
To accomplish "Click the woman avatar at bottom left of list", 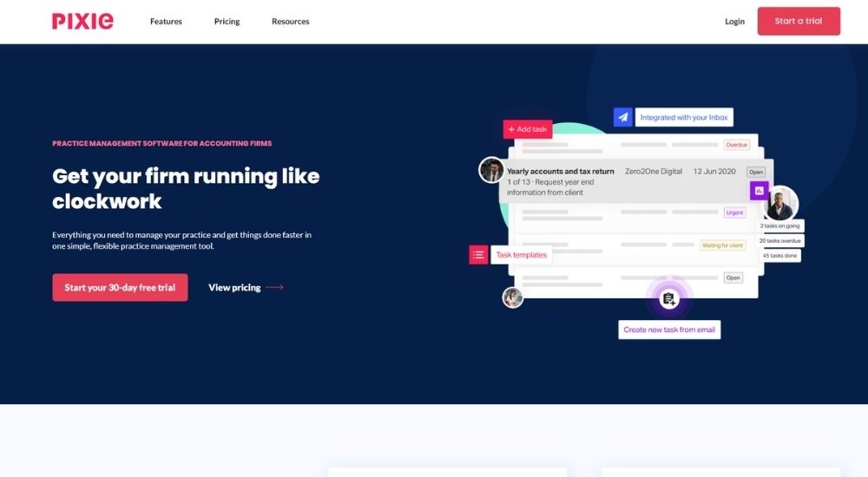I will point(513,297).
